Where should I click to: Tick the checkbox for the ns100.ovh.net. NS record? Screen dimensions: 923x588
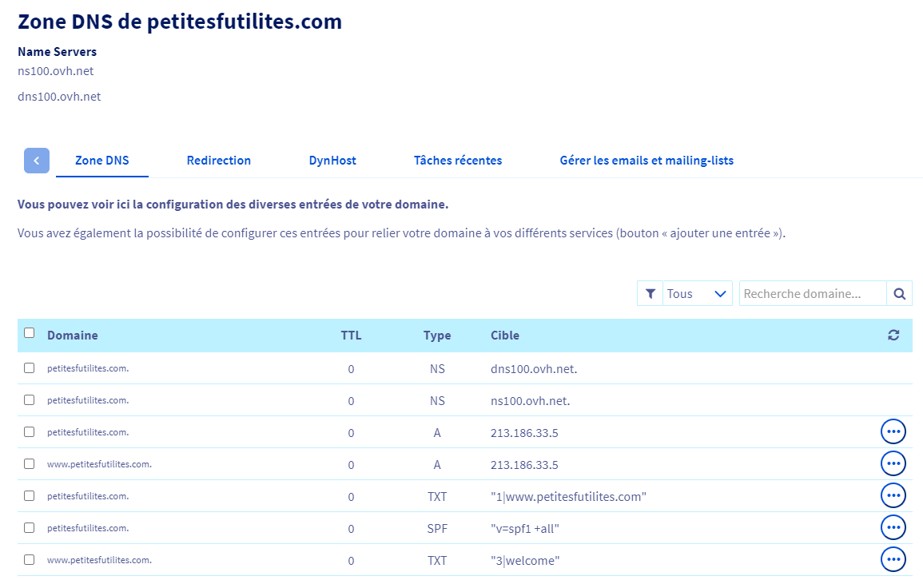pyautogui.click(x=30, y=400)
